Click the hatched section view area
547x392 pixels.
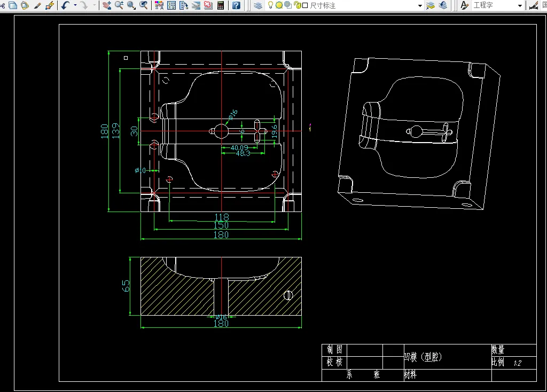pyautogui.click(x=221, y=286)
